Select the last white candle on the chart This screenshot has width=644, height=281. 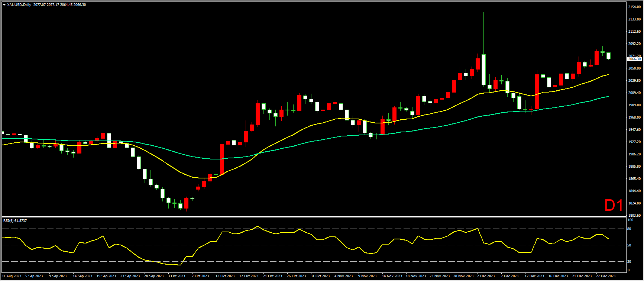608,56
